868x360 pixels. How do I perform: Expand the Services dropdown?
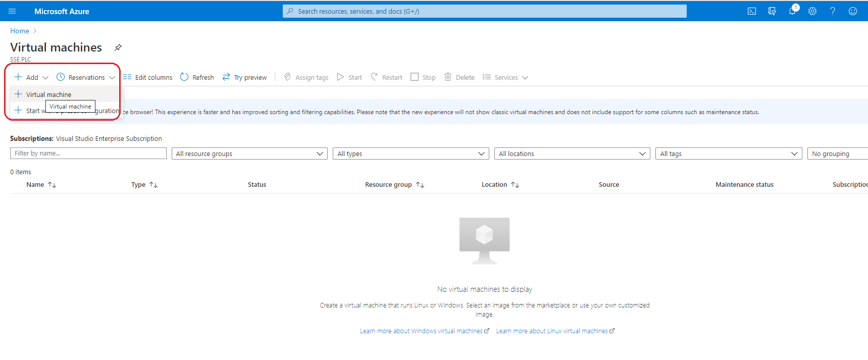pyautogui.click(x=505, y=77)
